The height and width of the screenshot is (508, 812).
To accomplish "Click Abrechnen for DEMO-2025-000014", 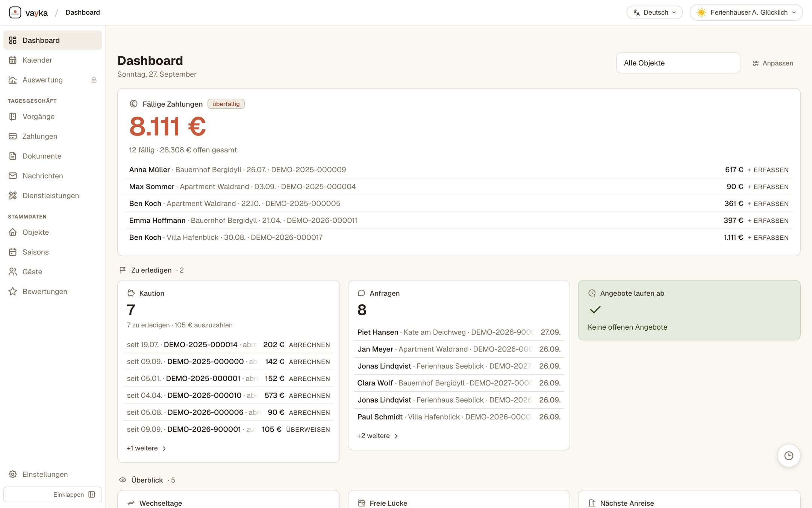I will [x=309, y=345].
